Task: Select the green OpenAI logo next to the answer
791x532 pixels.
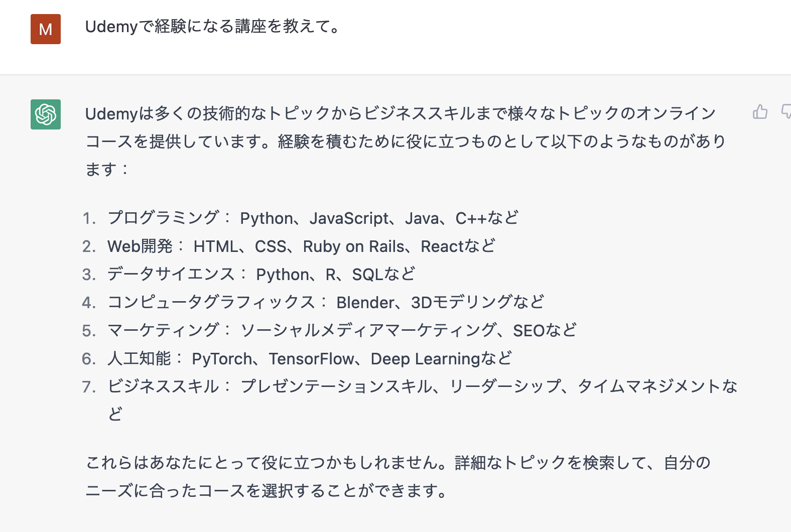Action: point(46,115)
